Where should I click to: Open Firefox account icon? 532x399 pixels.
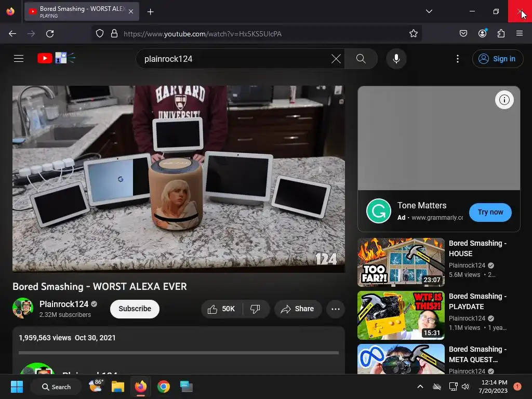click(482, 33)
